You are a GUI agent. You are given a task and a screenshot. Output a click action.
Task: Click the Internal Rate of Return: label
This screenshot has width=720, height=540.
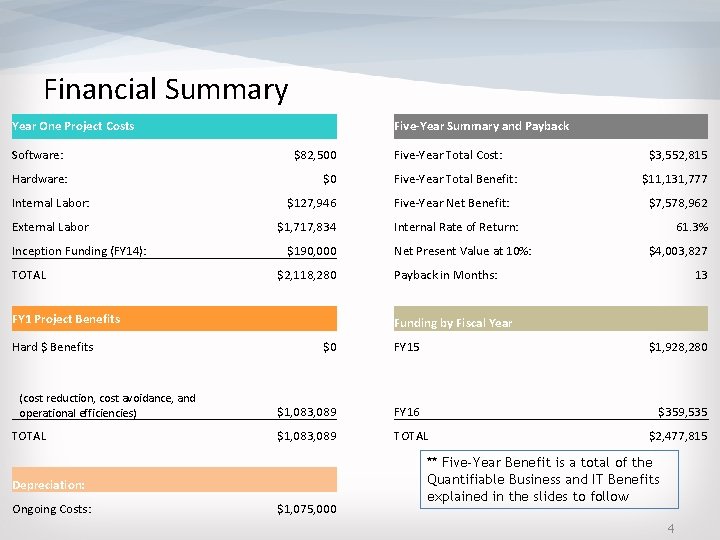[456, 227]
